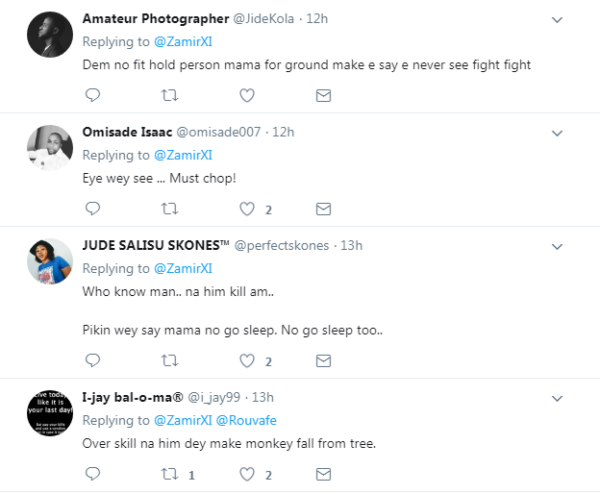Expand options menu on I-jay bal-o-ma's tweet

557,399
